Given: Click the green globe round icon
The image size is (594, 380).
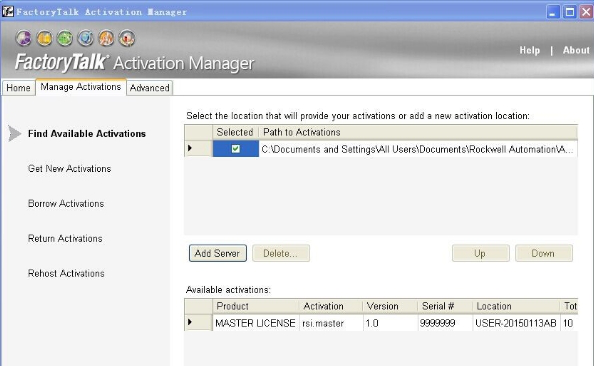Looking at the screenshot, I should (65, 39).
